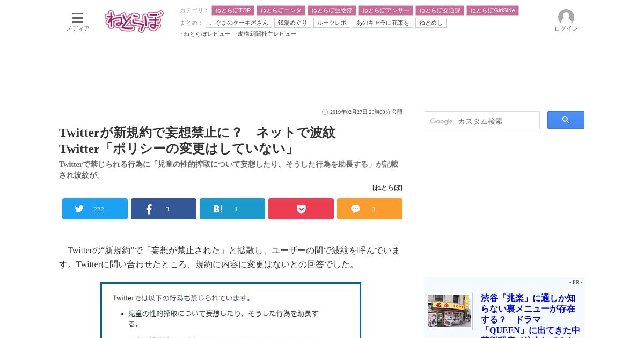The width and height of the screenshot is (644, 338).
Task: Open ねとらぼ交通課 category
Action: coord(440,10)
